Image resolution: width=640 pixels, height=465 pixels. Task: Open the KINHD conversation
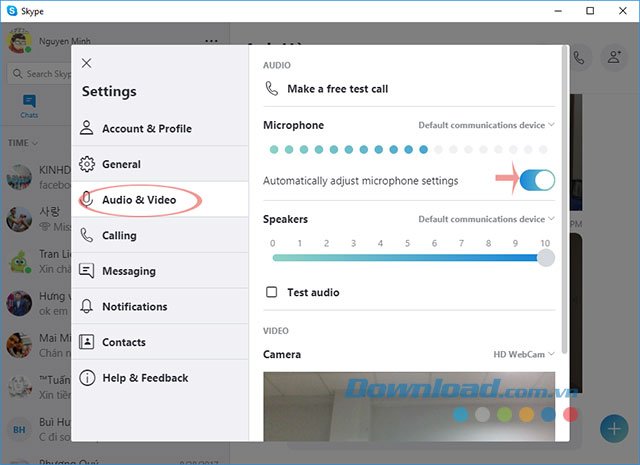point(38,177)
